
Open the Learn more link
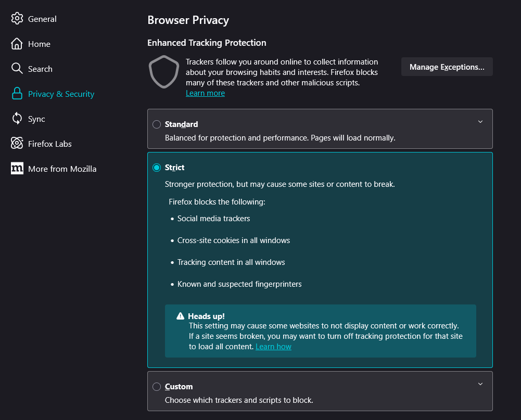[206, 93]
